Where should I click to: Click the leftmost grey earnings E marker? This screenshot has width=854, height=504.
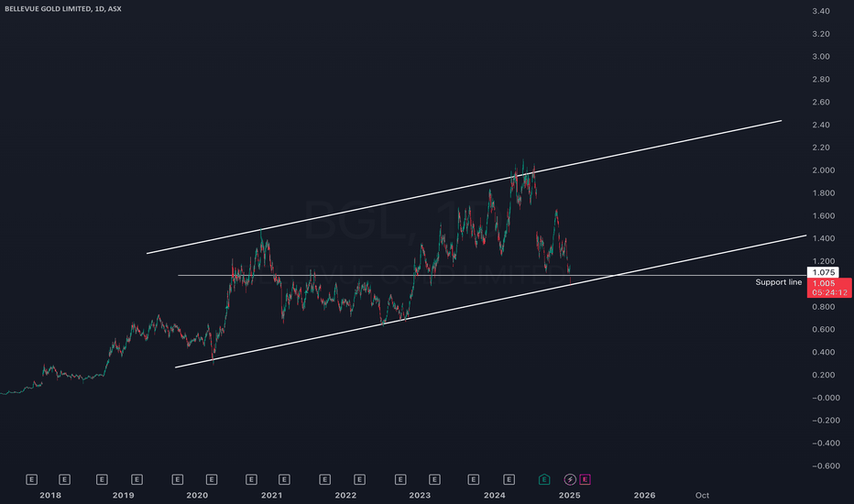[x=31, y=479]
